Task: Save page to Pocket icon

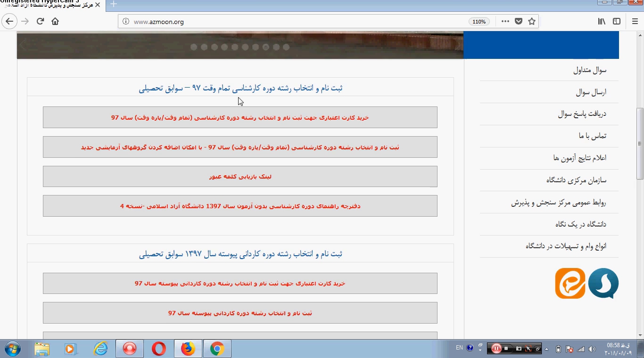Action: coord(519,21)
